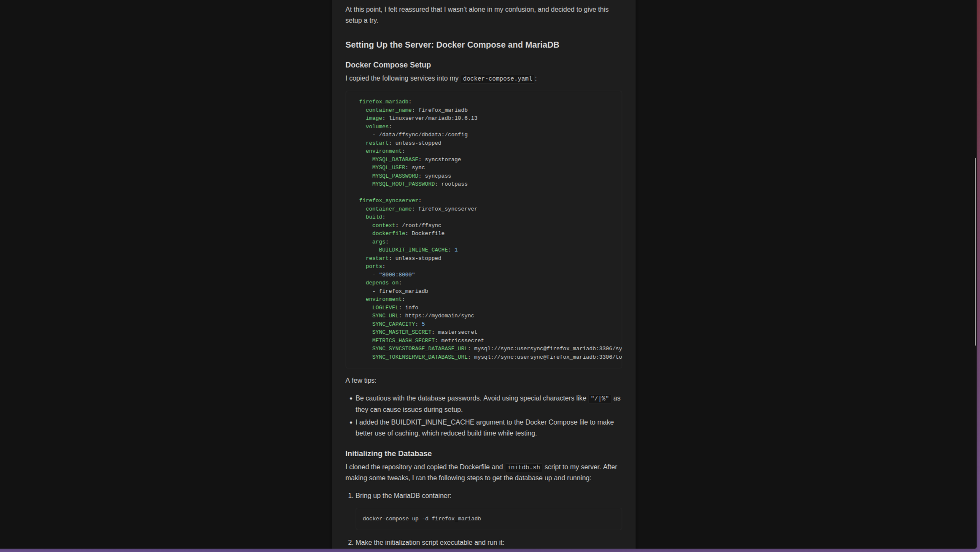Click the "SYNC_SYNCSTORAGE_DATABASE_URL" line
Image resolution: width=980 pixels, height=552 pixels.
point(497,349)
